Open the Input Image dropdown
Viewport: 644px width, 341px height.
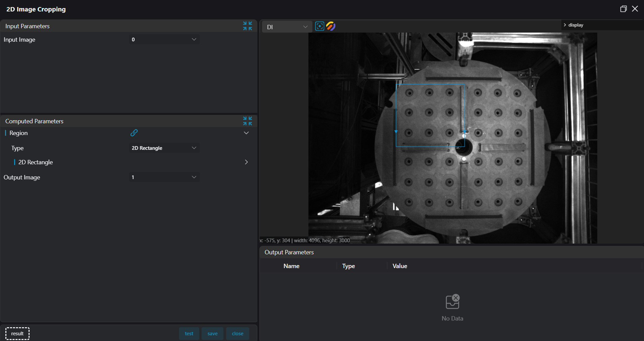[164, 39]
